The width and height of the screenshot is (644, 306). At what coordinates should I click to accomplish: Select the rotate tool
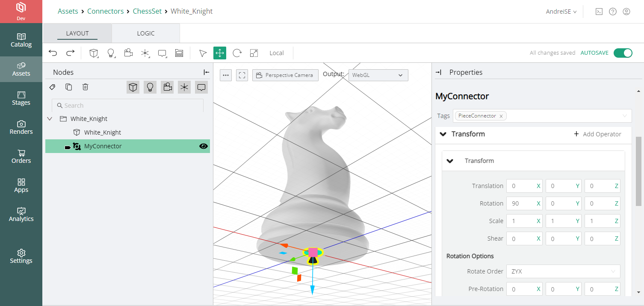tap(237, 53)
